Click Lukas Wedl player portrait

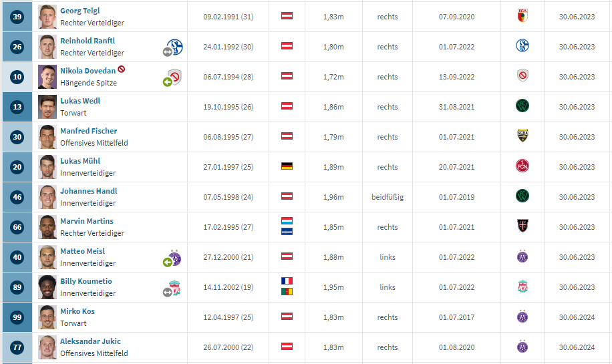pyautogui.click(x=47, y=107)
